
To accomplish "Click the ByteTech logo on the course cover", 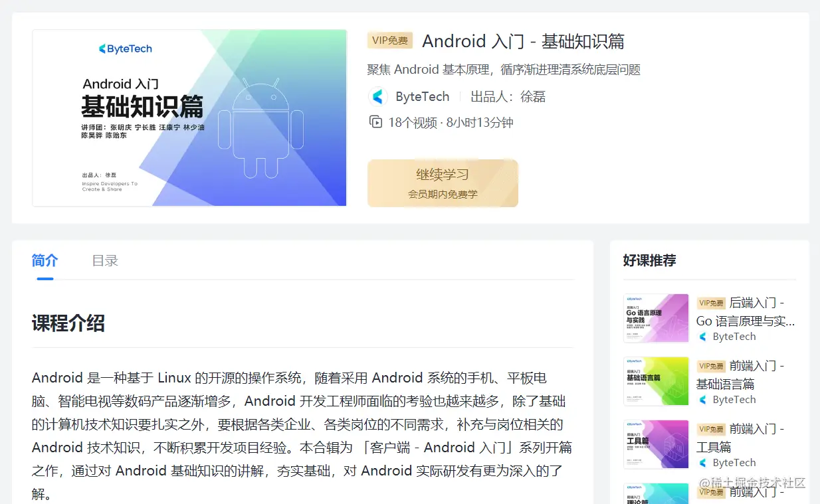I will (x=125, y=48).
